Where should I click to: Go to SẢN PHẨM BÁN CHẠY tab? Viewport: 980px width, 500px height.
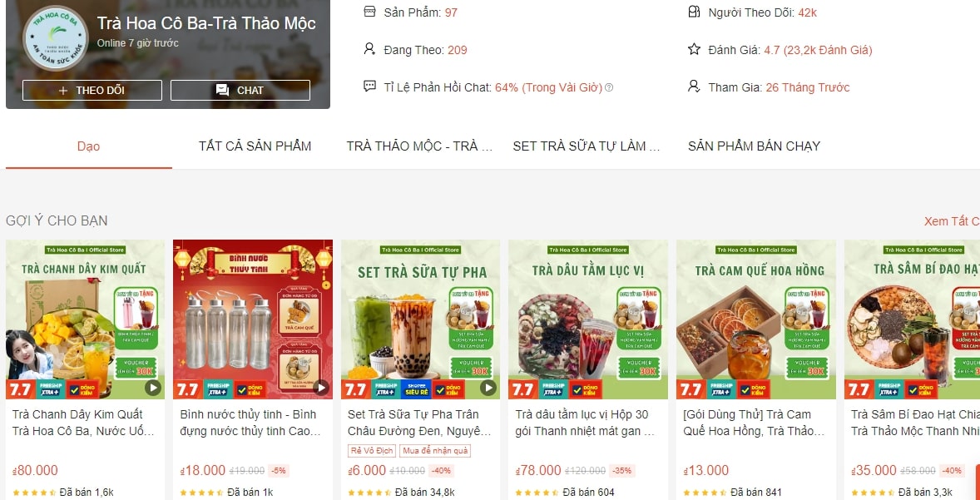point(754,147)
